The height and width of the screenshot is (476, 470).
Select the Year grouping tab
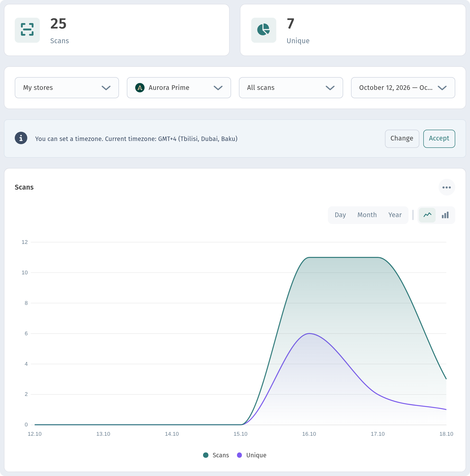[x=395, y=215]
